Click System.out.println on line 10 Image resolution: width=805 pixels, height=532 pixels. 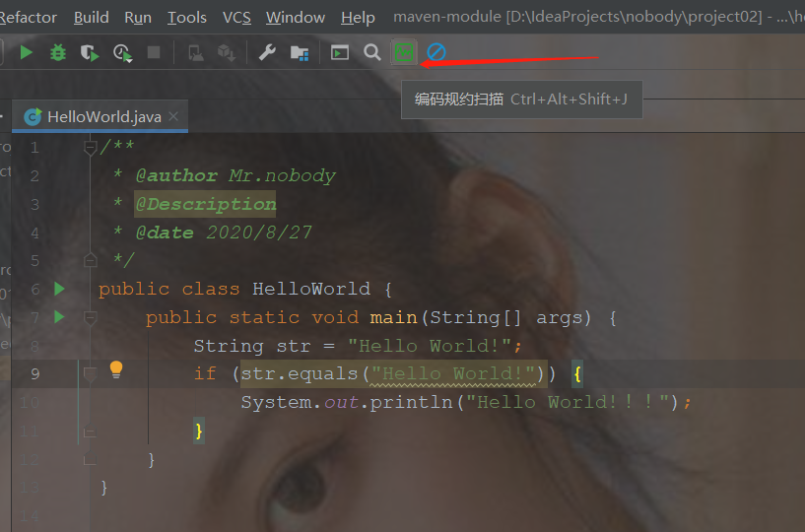click(347, 402)
